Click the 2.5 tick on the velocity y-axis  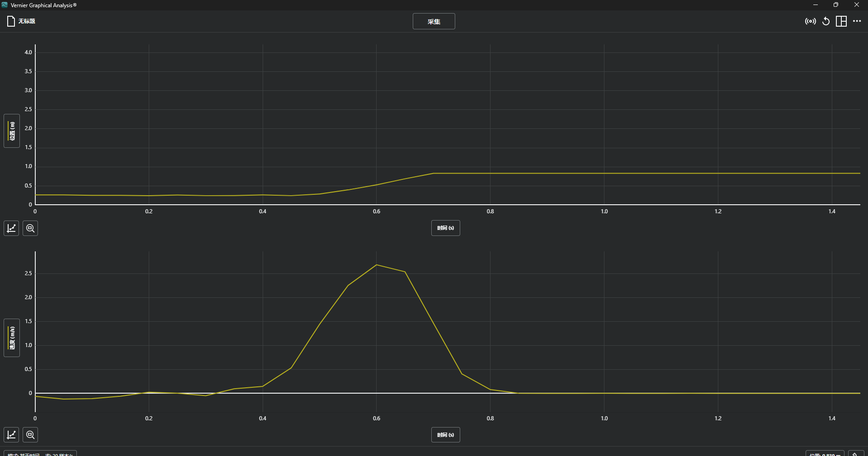(x=28, y=273)
